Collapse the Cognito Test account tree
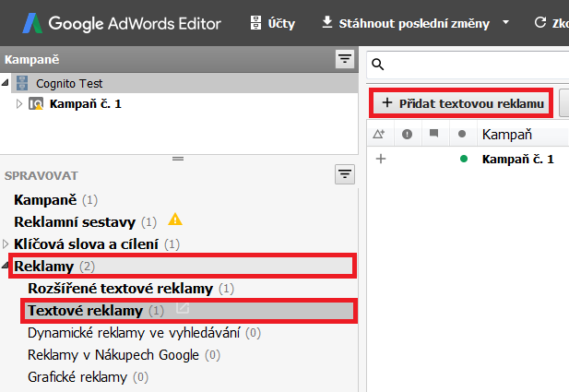The image size is (569, 392). pyautogui.click(x=6, y=83)
